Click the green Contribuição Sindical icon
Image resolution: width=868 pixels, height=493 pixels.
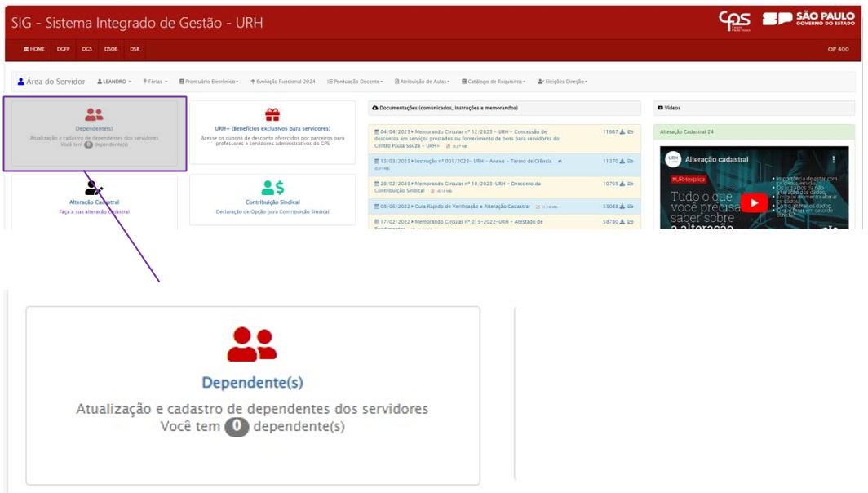click(x=272, y=189)
